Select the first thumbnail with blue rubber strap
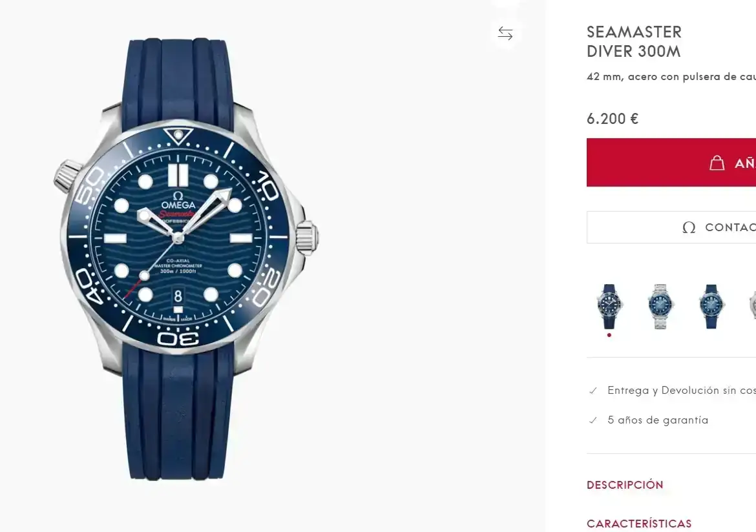Image resolution: width=756 pixels, height=532 pixels. click(609, 306)
